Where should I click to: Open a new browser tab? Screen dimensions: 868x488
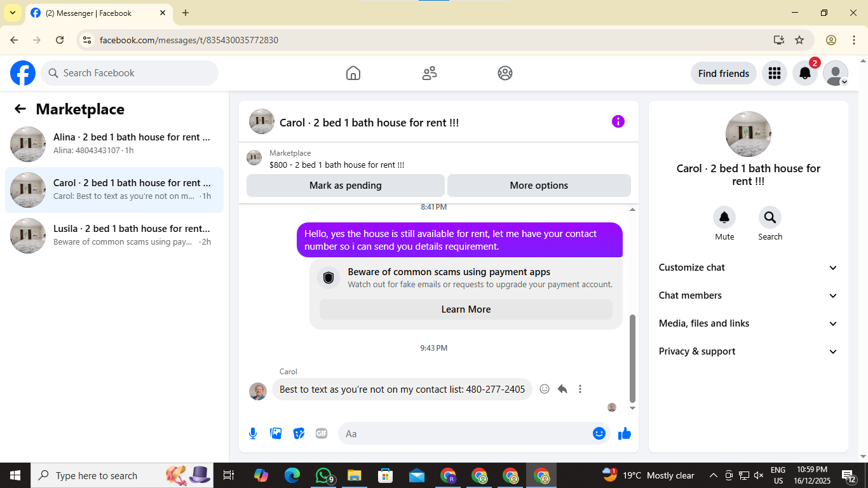click(185, 13)
